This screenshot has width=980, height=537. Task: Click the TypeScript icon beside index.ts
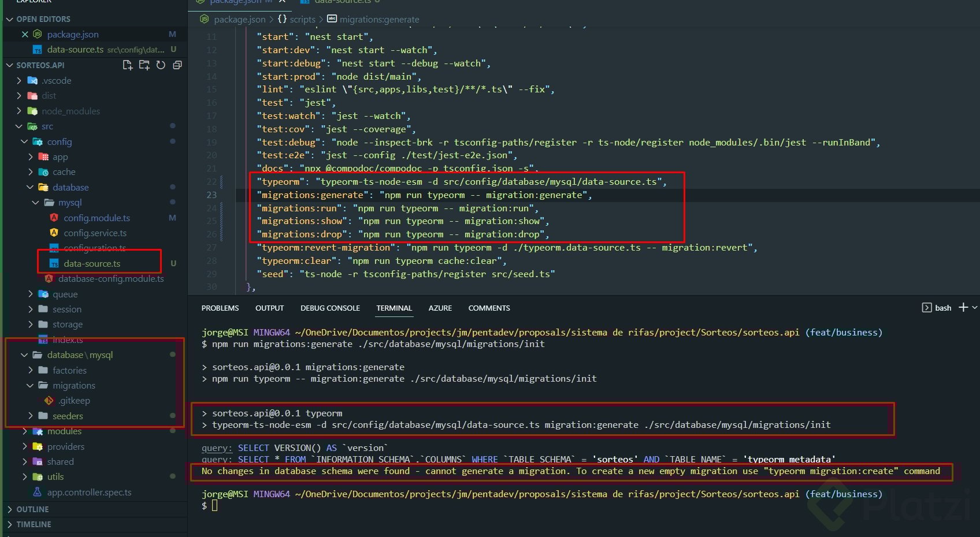coord(43,340)
